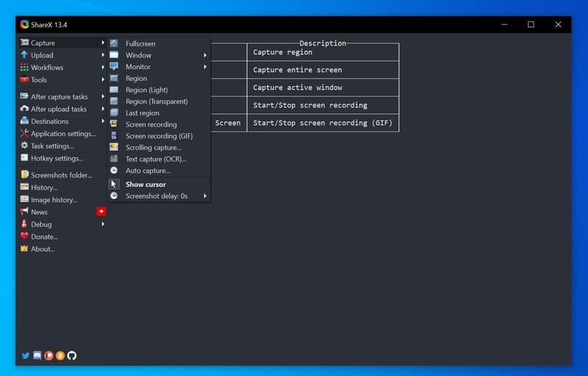Open the Tools menu
This screenshot has width=588, height=376.
62,80
